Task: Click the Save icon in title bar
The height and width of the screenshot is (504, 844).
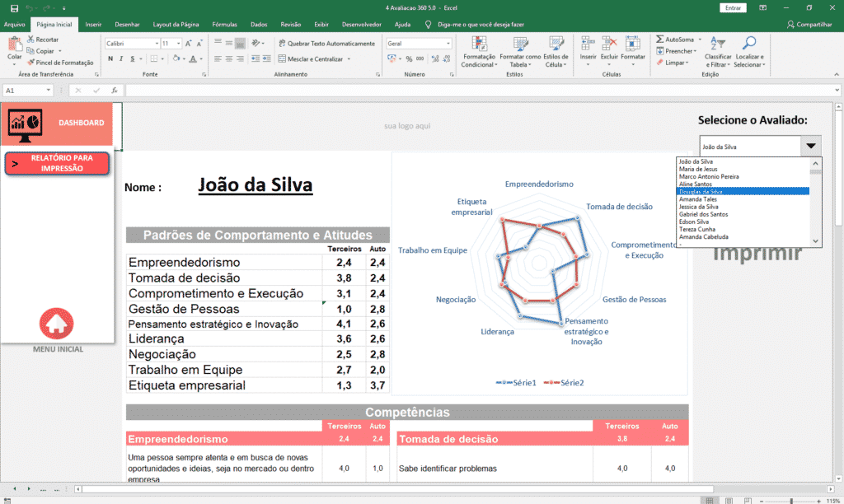Action: click(15, 8)
